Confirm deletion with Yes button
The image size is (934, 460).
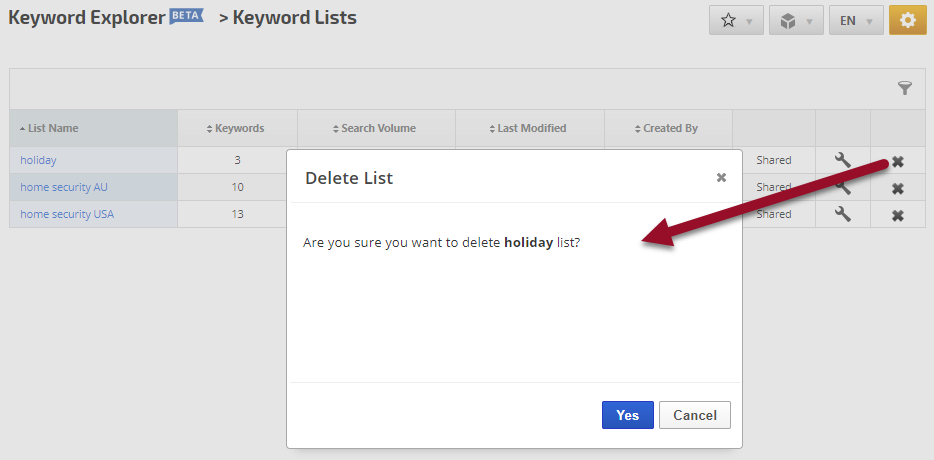pos(627,415)
